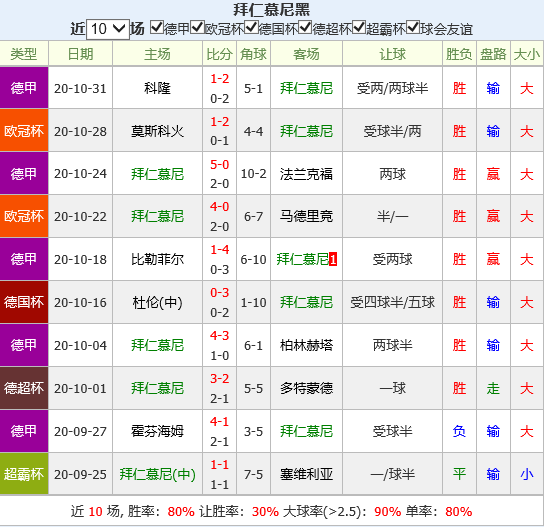Select the 超霸杯 type cell dated 20-09-25
The height and width of the screenshot is (527, 544).
tap(24, 474)
